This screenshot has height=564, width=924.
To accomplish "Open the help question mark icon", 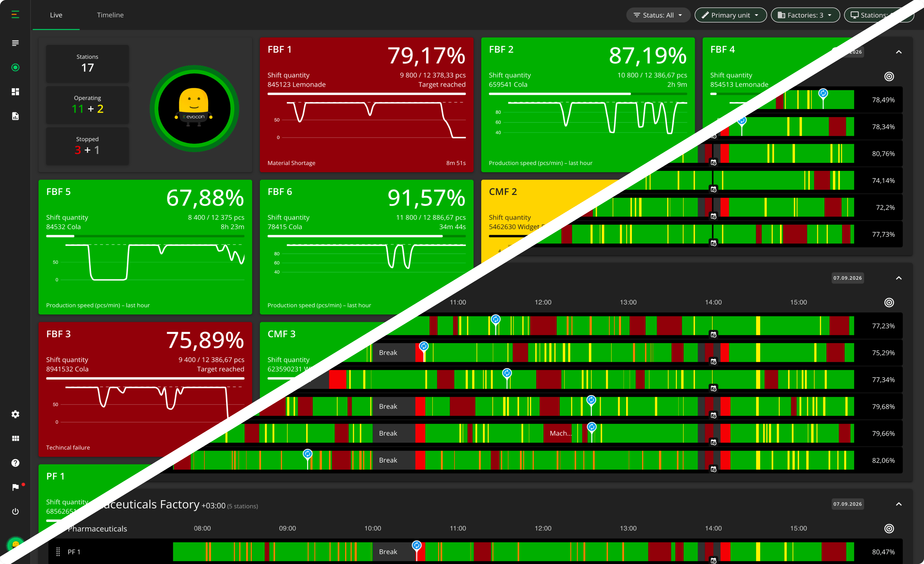I will 15,463.
